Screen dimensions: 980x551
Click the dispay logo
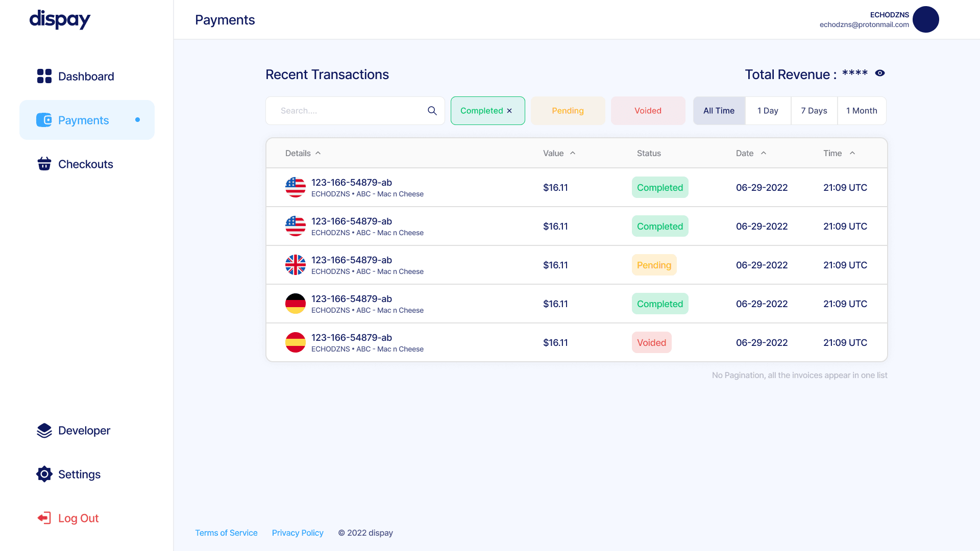[60, 20]
